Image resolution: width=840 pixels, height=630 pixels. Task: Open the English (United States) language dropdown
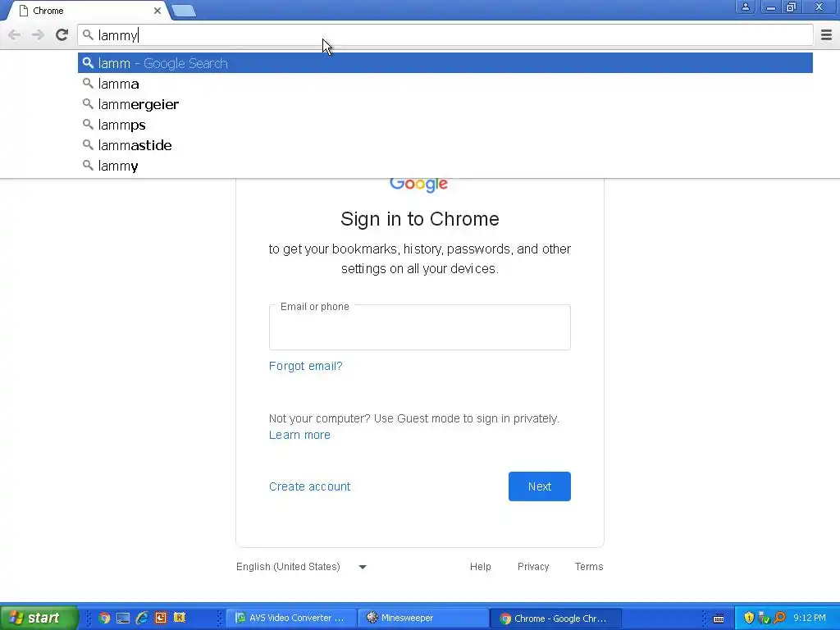click(302, 567)
